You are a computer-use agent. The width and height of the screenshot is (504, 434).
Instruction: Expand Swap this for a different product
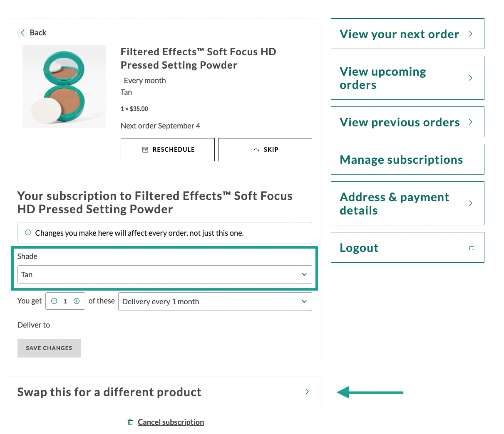click(x=164, y=392)
